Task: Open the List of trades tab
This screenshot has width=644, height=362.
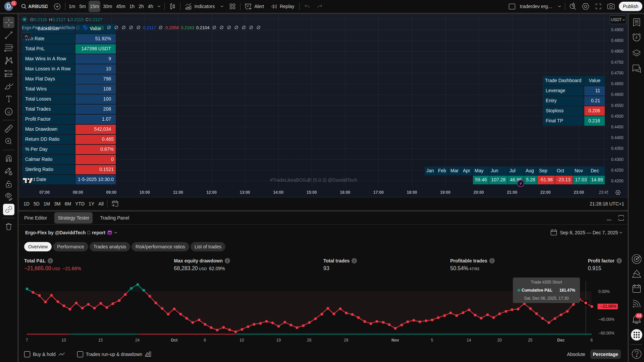Action: (x=208, y=247)
